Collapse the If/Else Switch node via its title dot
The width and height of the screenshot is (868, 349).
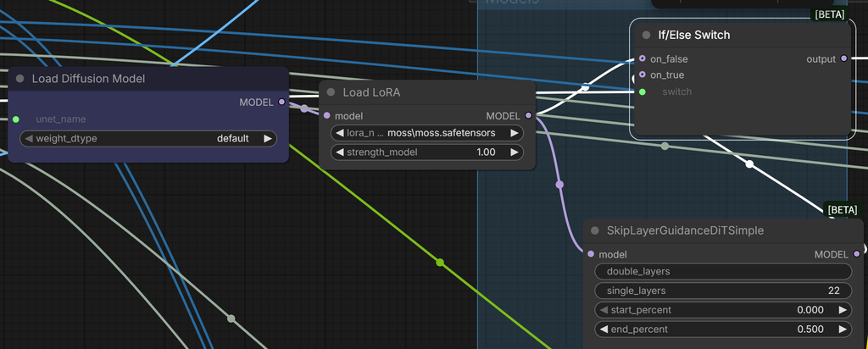(x=646, y=35)
